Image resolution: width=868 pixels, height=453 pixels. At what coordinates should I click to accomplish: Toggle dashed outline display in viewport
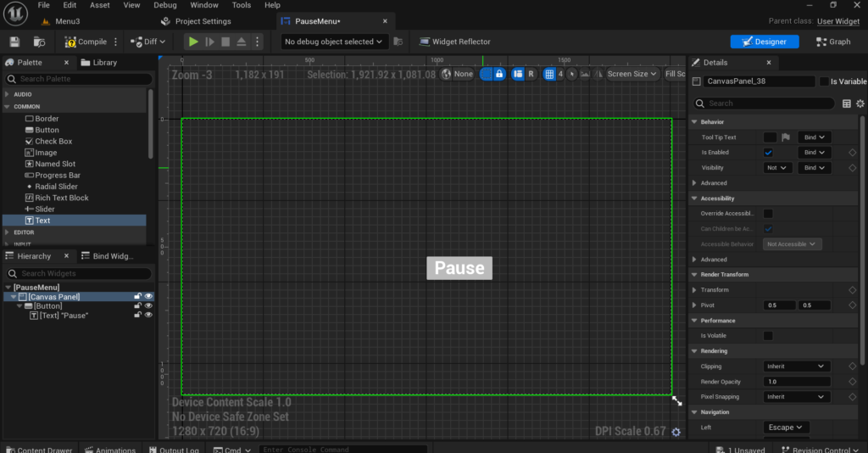pos(486,74)
